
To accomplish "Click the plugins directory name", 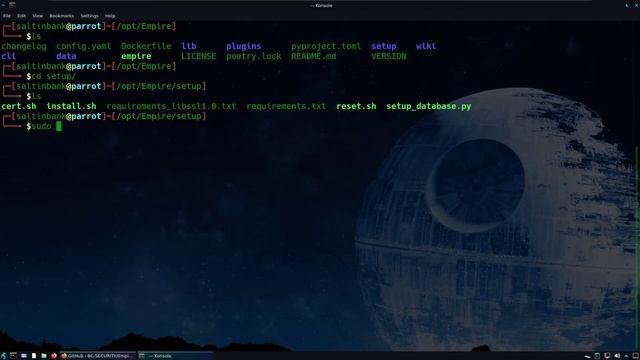I will click(x=244, y=46).
